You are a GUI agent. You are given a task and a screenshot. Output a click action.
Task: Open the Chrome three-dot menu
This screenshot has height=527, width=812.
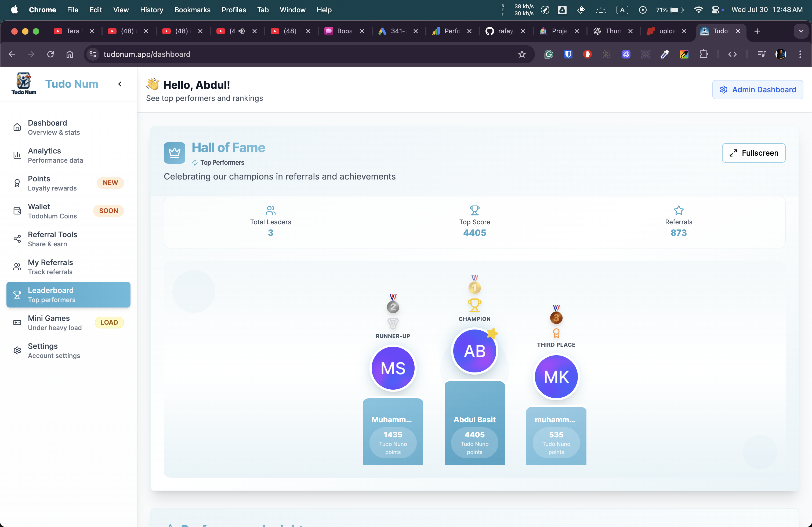pyautogui.click(x=800, y=54)
